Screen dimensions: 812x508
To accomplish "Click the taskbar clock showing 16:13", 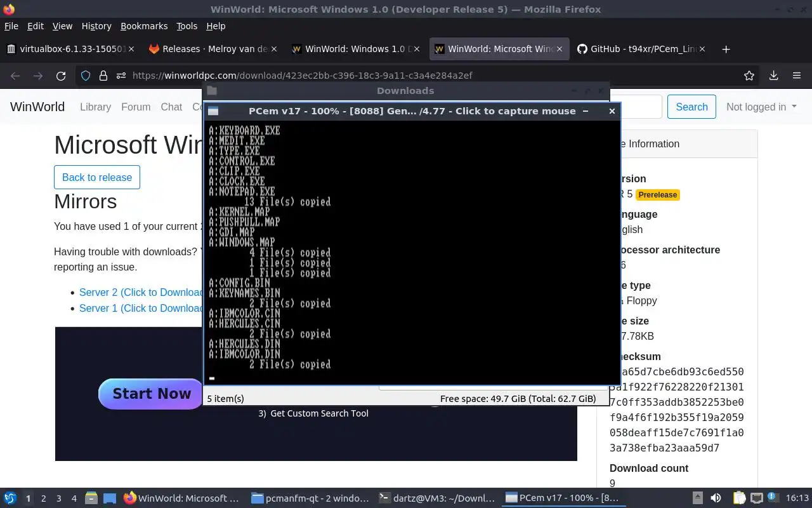I will click(797, 498).
